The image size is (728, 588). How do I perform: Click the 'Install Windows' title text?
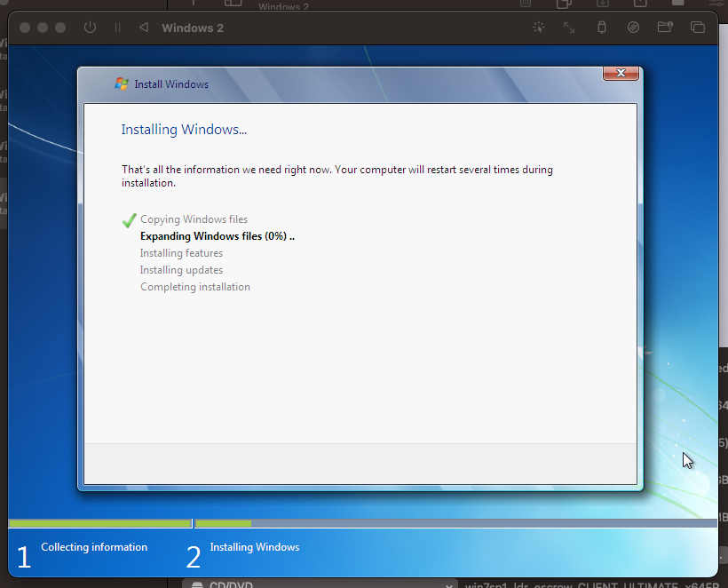pos(171,84)
